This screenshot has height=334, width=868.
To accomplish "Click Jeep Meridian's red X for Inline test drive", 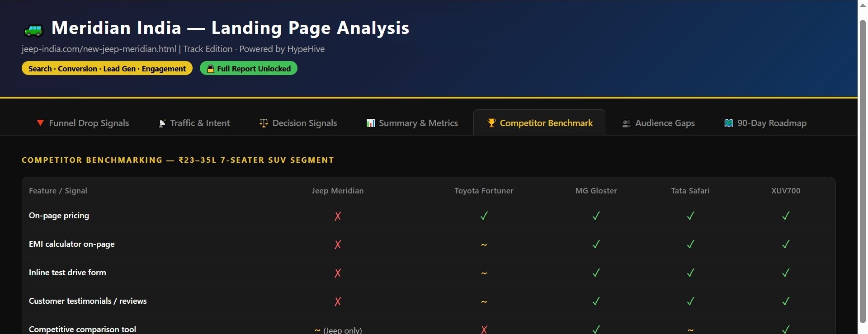I will pyautogui.click(x=338, y=273).
